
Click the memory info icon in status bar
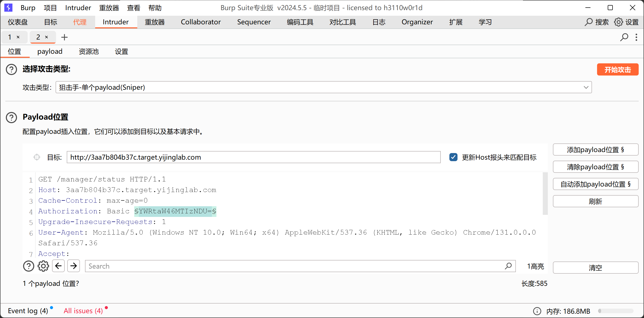pos(537,311)
